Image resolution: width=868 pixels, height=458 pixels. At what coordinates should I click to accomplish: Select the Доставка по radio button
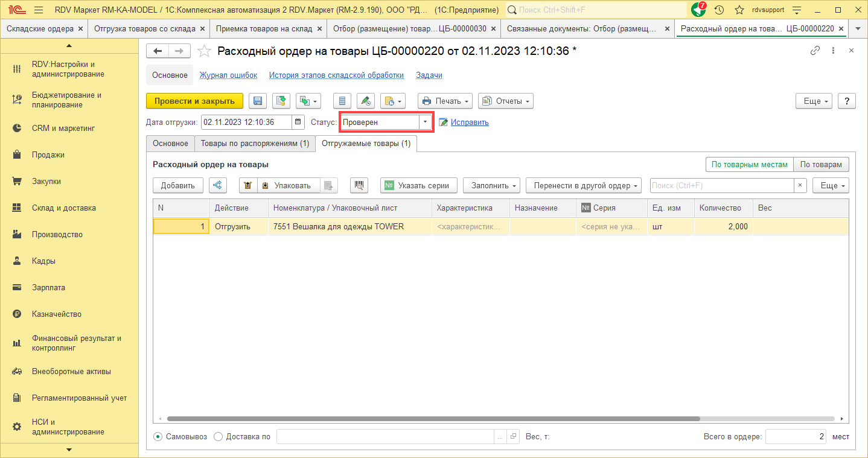219,437
